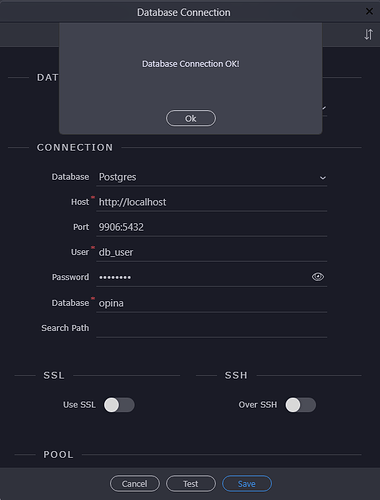
Task: Show password with the eye icon
Action: (x=318, y=277)
